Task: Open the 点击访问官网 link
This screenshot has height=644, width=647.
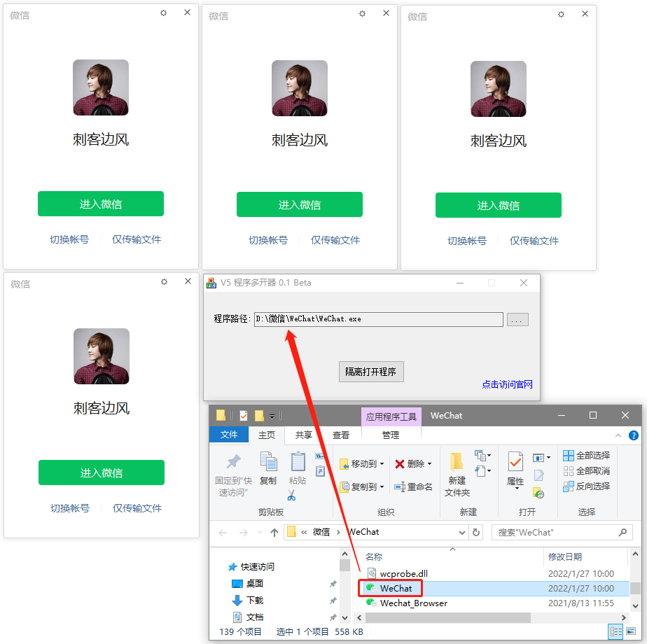Action: [x=507, y=384]
